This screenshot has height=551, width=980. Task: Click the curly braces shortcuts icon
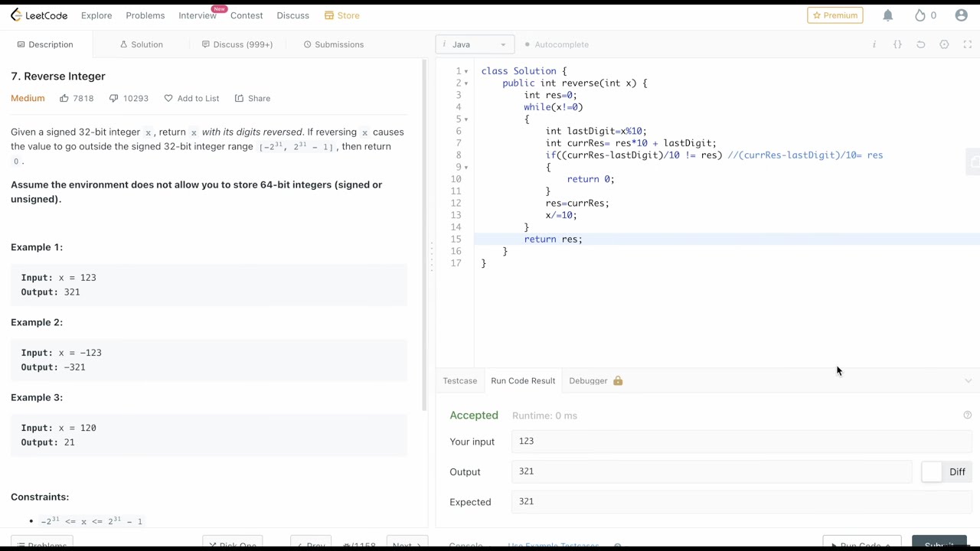click(x=897, y=44)
